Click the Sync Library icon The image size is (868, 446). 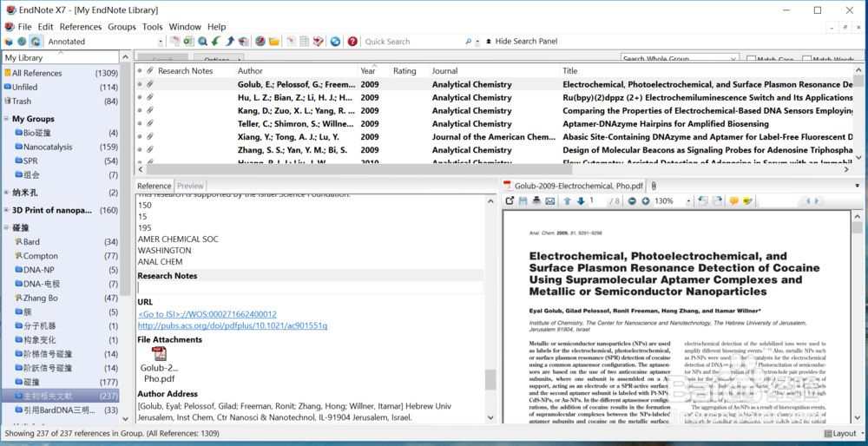point(335,42)
